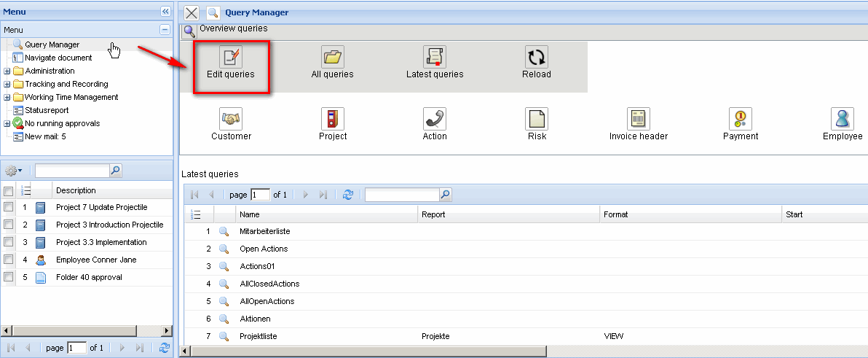Open the gear settings dropdown
The image size is (868, 358).
coord(14,171)
